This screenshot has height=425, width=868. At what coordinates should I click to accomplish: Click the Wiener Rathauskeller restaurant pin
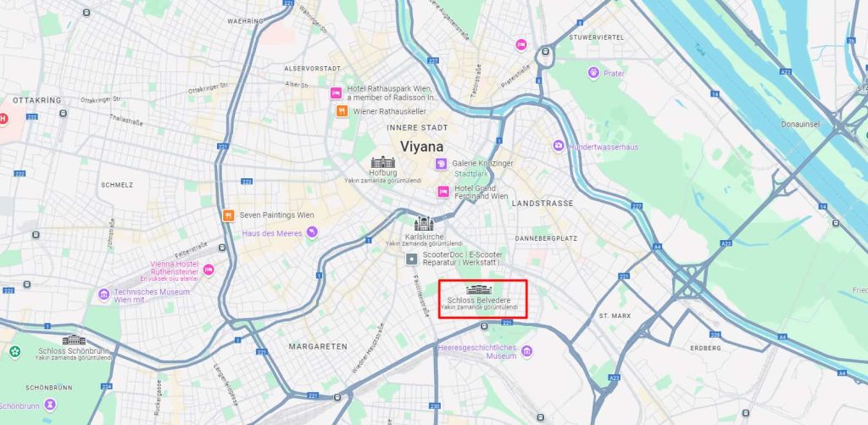[342, 111]
